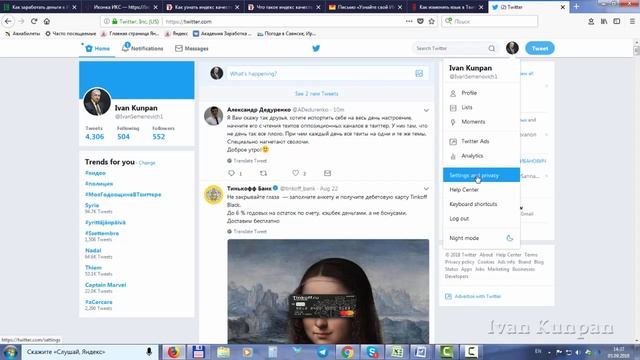This screenshot has width=640, height=360.
Task: Click the profile avatar in the header
Action: tap(512, 48)
